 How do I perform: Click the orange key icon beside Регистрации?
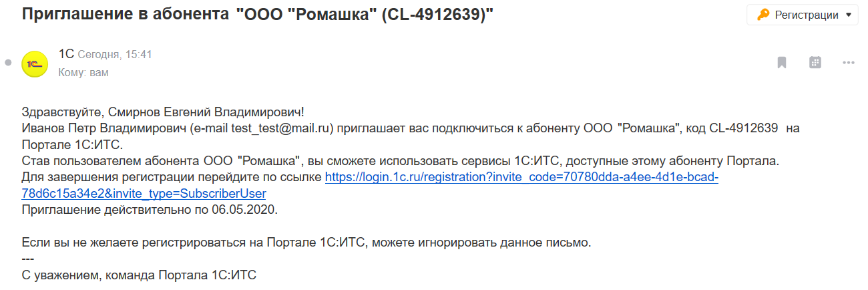tap(762, 15)
